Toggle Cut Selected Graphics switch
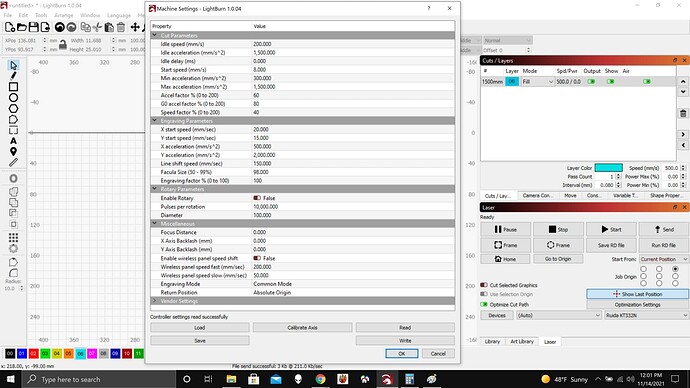 [x=484, y=285]
